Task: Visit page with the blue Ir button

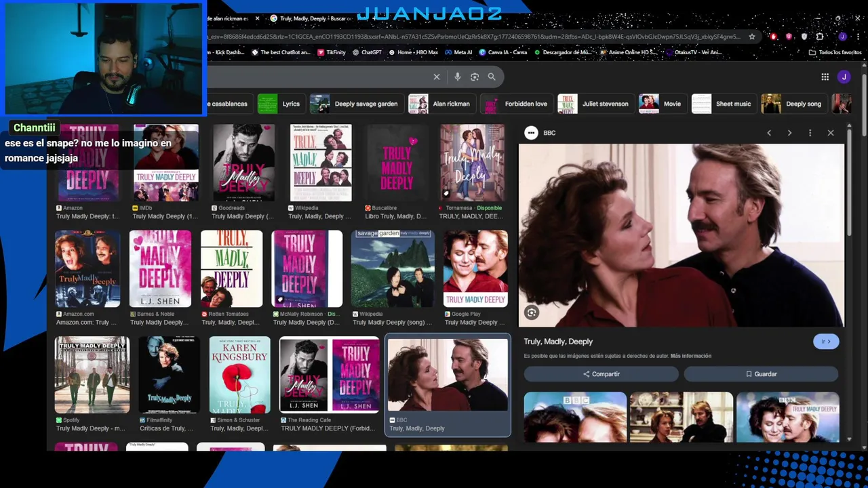Action: click(826, 342)
